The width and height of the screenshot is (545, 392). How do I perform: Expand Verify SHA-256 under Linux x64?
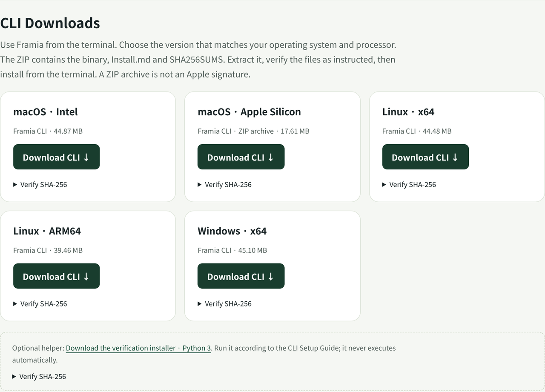409,185
